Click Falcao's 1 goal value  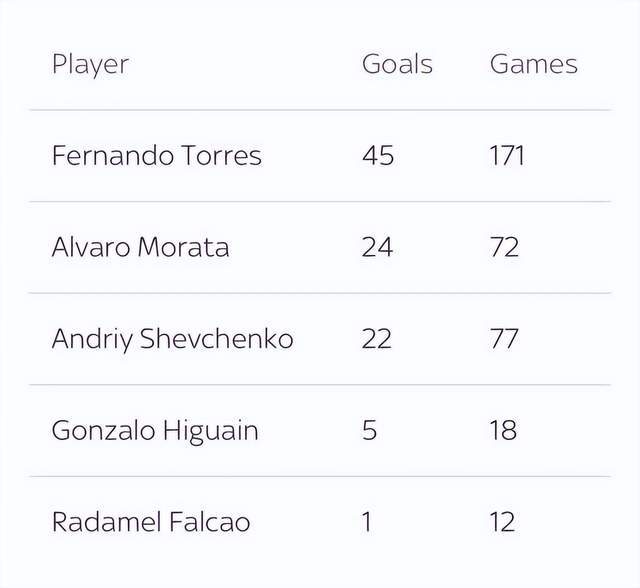coord(367,521)
